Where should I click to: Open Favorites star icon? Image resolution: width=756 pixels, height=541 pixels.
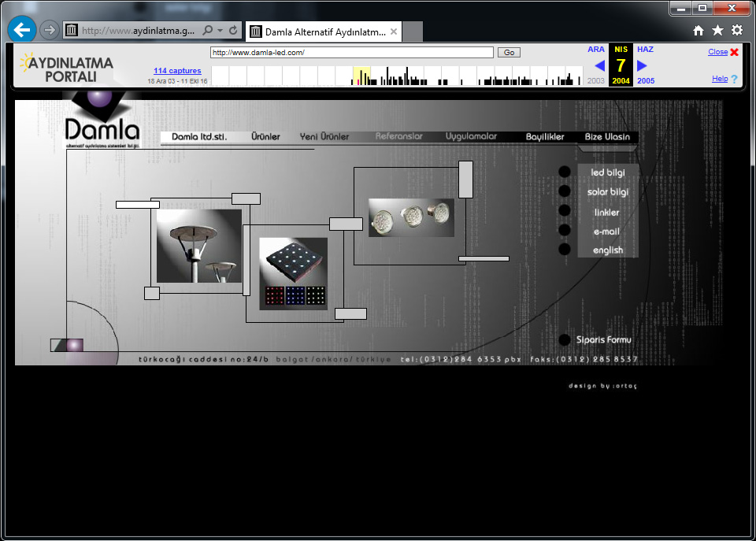point(717,31)
